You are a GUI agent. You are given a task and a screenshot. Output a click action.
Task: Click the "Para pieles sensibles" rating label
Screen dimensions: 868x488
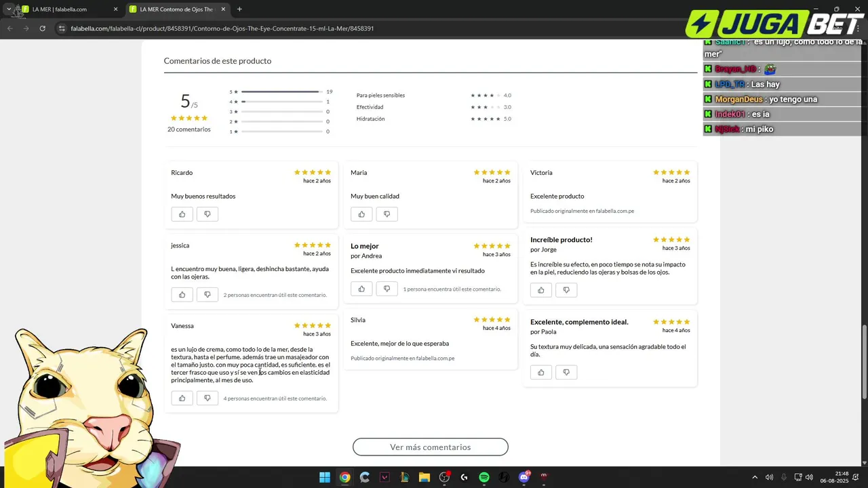380,96
